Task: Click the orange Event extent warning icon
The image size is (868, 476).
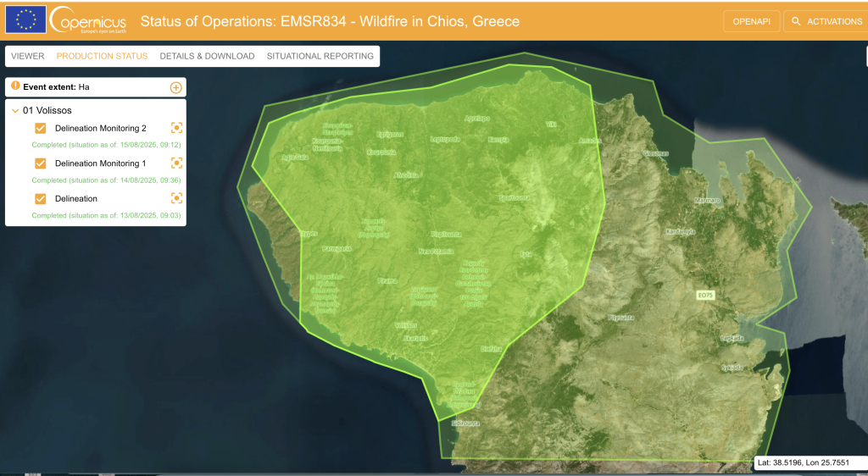Action: pyautogui.click(x=15, y=86)
